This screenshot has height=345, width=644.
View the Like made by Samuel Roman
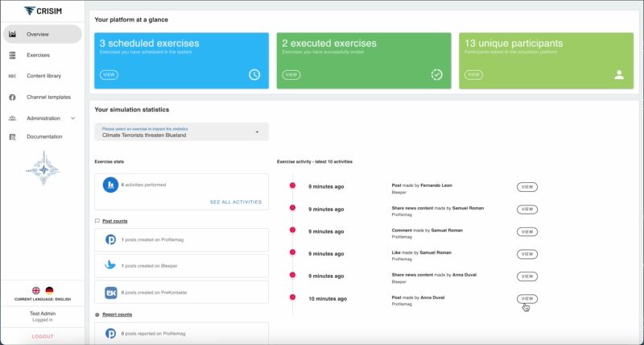coord(527,254)
